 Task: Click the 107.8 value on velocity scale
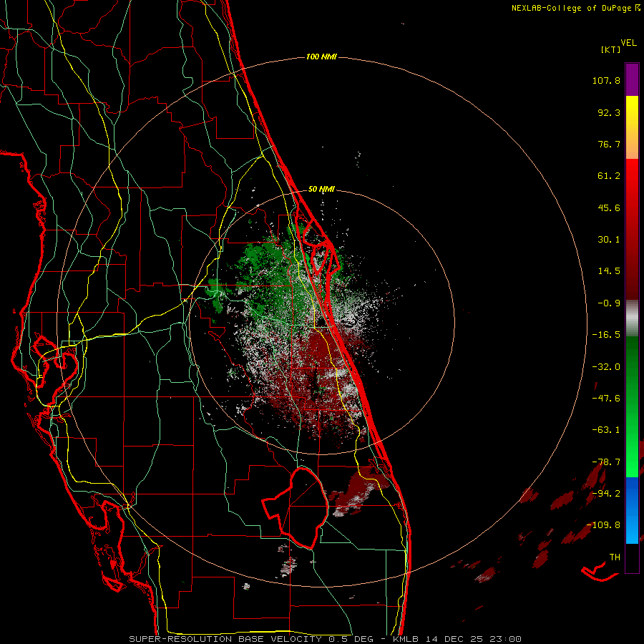(x=606, y=80)
